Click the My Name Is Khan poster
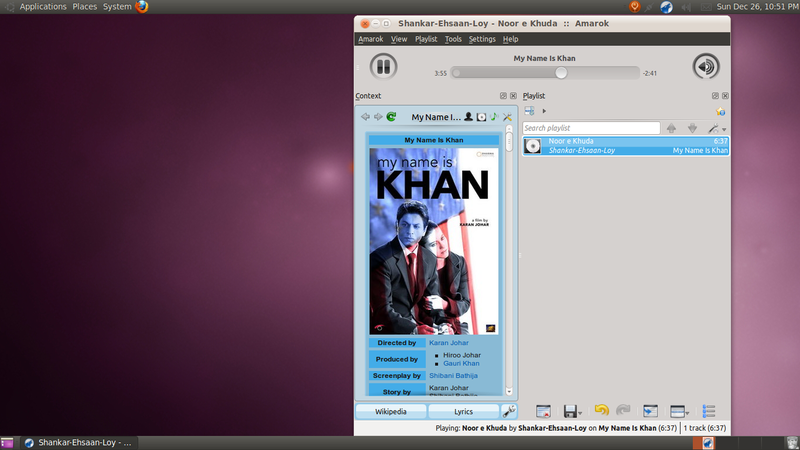The width and height of the screenshot is (800, 450). (434, 241)
